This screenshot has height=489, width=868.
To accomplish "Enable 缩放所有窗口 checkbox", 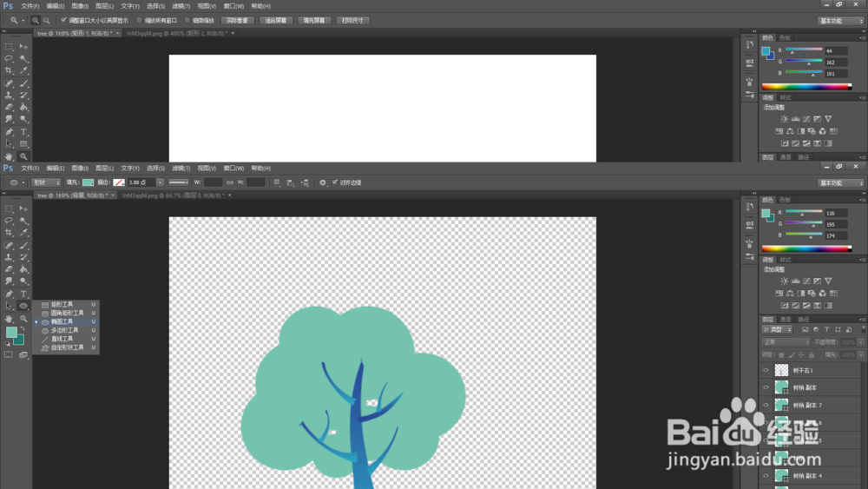I will pos(140,21).
